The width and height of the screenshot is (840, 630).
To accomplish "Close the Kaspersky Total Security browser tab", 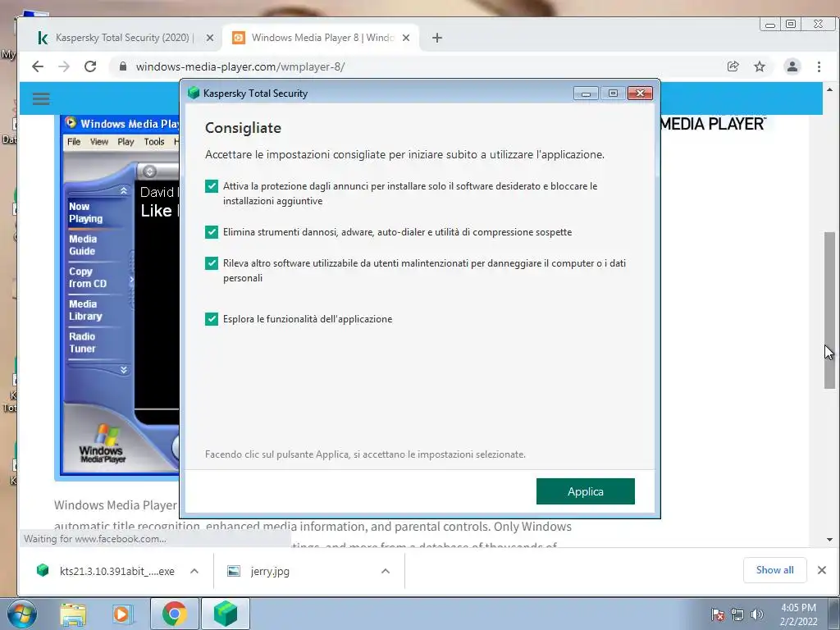I will (210, 38).
